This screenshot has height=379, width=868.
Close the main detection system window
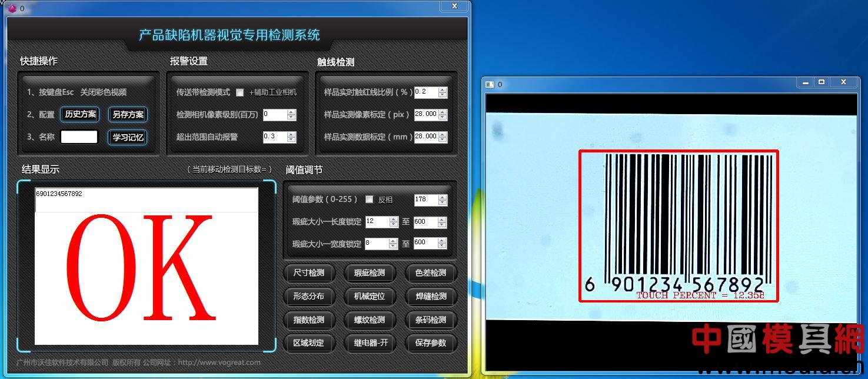click(455, 6)
